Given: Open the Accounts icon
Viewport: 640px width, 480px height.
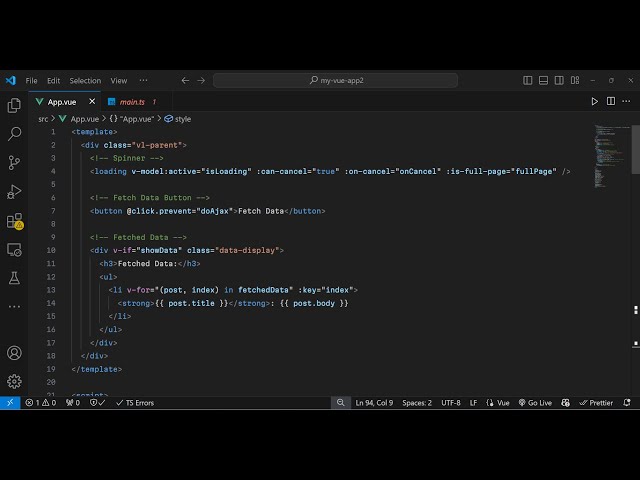Looking at the screenshot, I should 14,353.
